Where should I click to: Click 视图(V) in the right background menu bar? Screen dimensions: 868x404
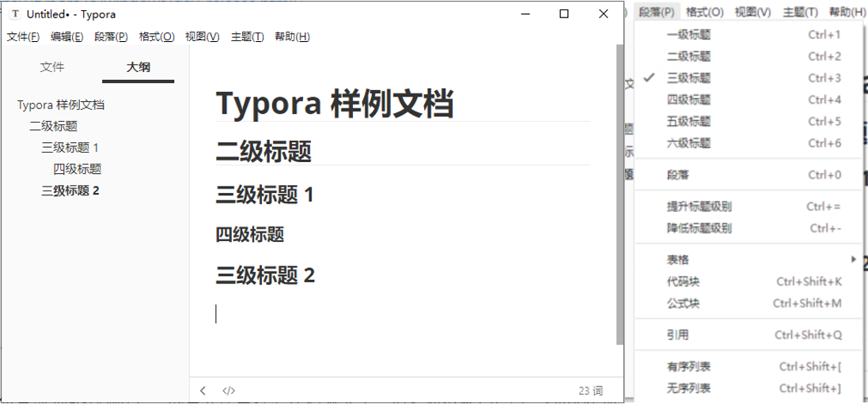(752, 12)
